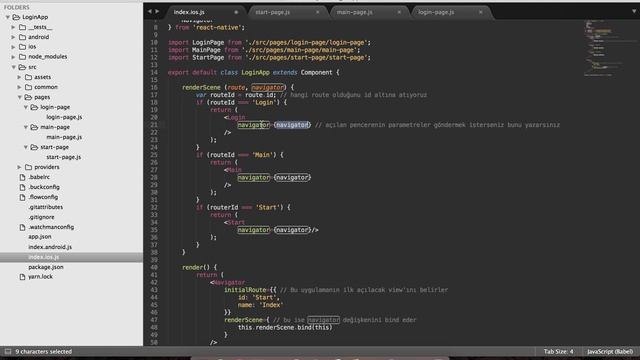Click the .watchmanconfig file icon
Viewport: 640px width, 360px height.
[22, 227]
